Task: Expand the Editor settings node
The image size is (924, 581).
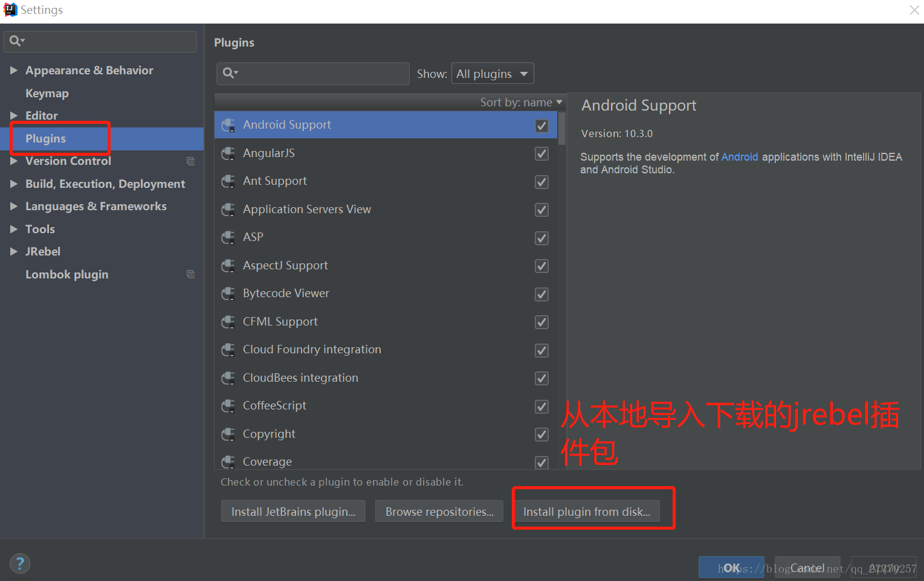Action: click(x=13, y=115)
